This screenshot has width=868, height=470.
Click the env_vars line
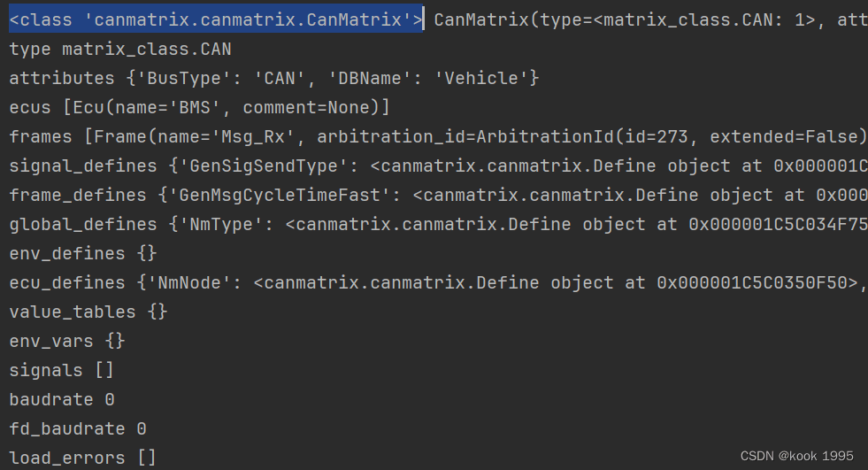[67, 341]
